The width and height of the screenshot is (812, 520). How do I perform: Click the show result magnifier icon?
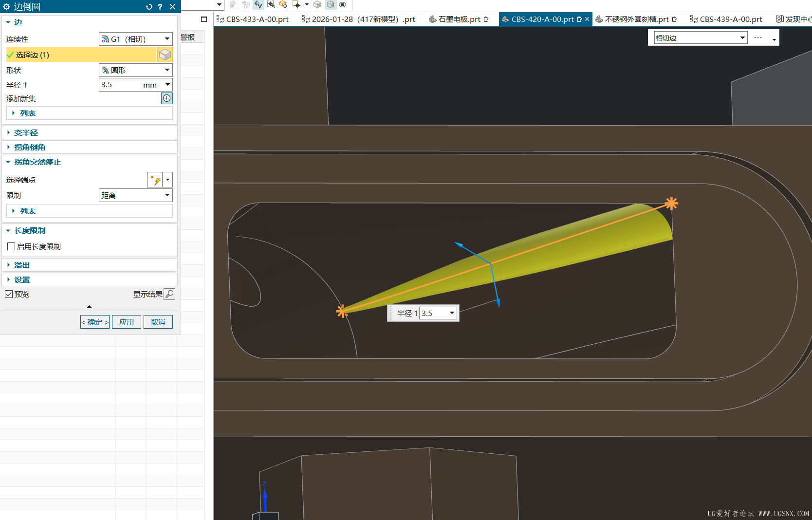169,294
